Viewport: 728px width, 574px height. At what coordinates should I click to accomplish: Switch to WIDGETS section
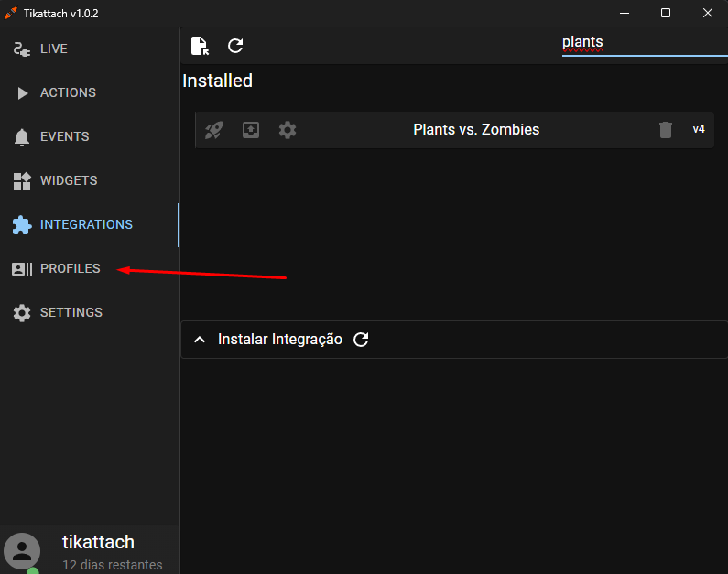[89, 180]
